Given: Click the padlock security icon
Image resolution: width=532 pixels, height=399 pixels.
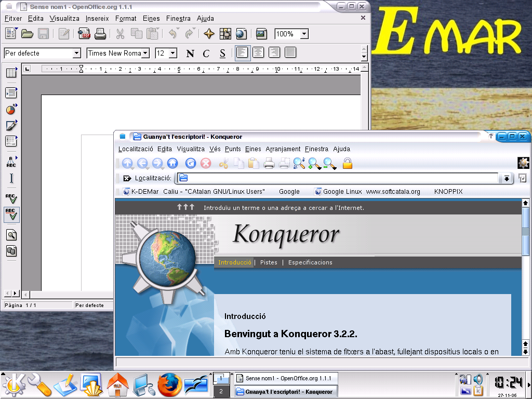Looking at the screenshot, I should click(348, 164).
